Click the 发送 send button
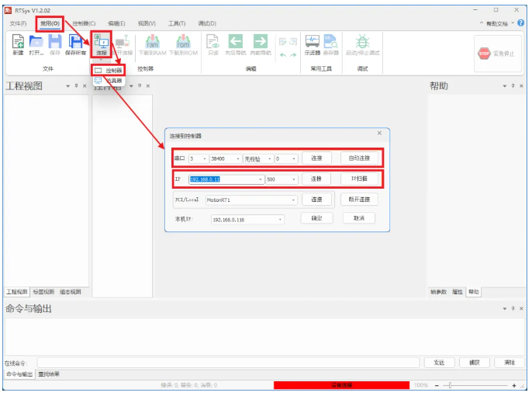This screenshot has height=396, width=532. [x=440, y=363]
